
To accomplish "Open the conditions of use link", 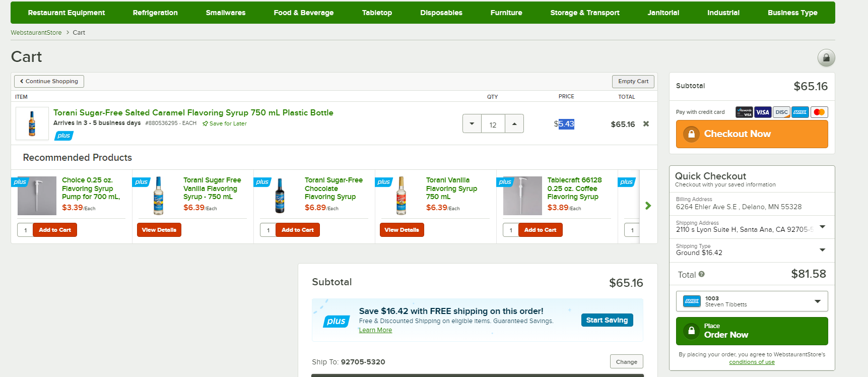I will pos(752,362).
